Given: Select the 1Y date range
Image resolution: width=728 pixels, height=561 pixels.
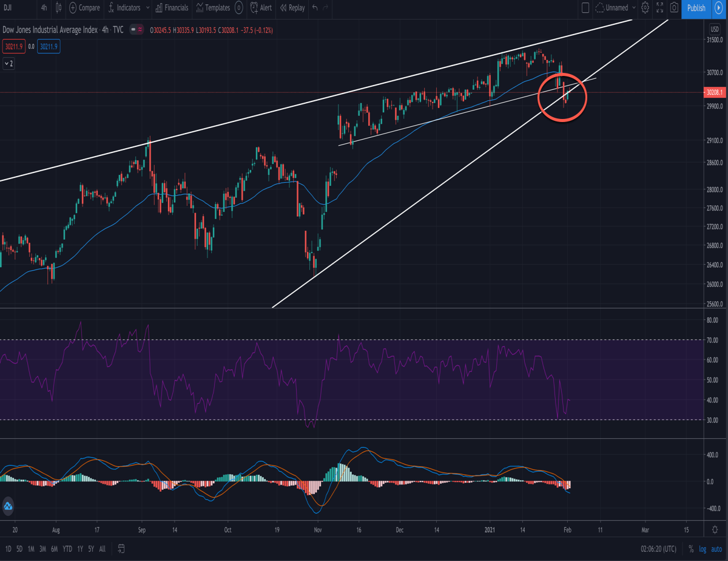Looking at the screenshot, I should (81, 549).
